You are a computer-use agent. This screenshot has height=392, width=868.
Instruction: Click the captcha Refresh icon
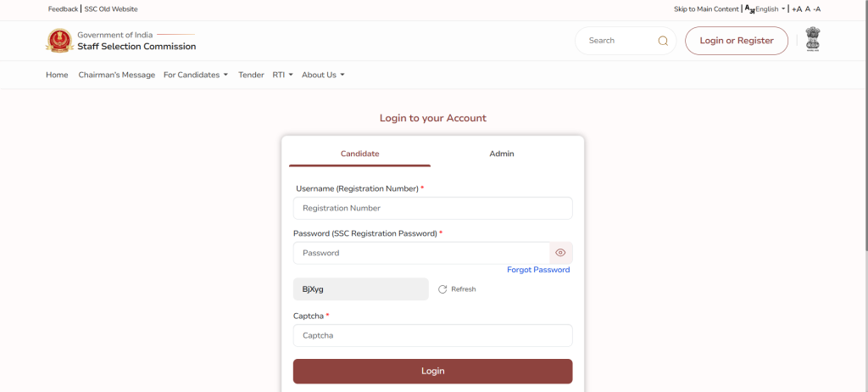click(442, 289)
